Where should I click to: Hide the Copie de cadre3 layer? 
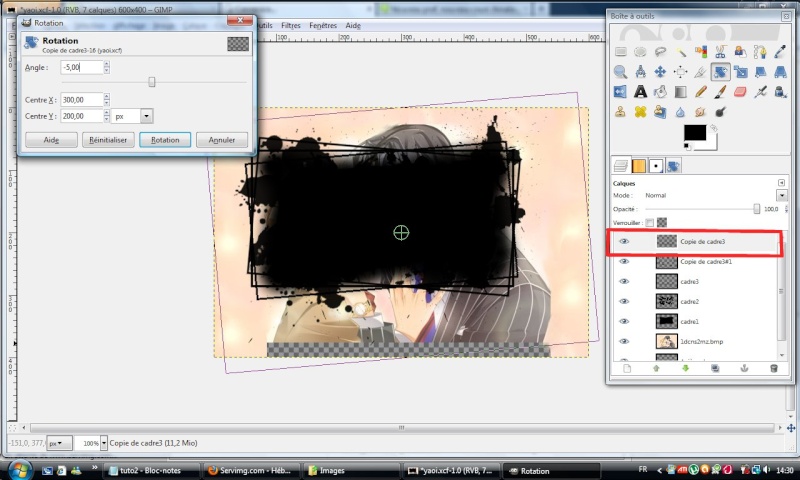pos(624,242)
